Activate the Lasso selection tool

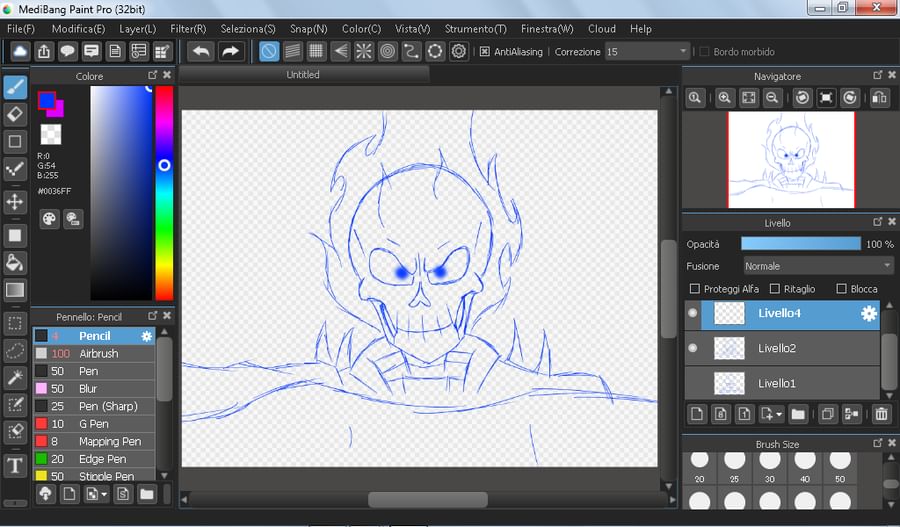[x=15, y=351]
